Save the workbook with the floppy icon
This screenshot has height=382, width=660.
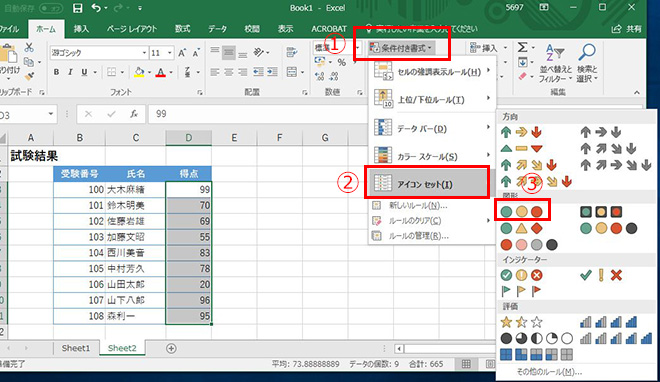pyautogui.click(x=77, y=8)
